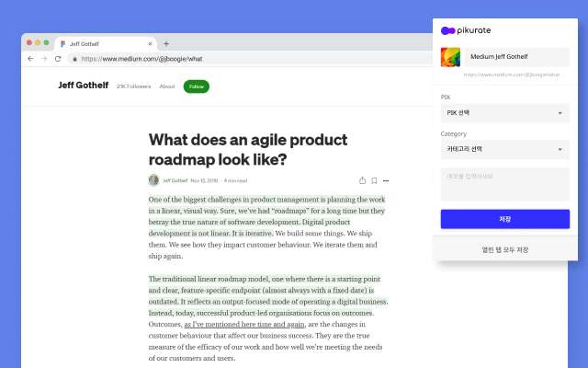This screenshot has height=368, width=588.
Task: Click the green maximize window button
Action: coord(47,43)
